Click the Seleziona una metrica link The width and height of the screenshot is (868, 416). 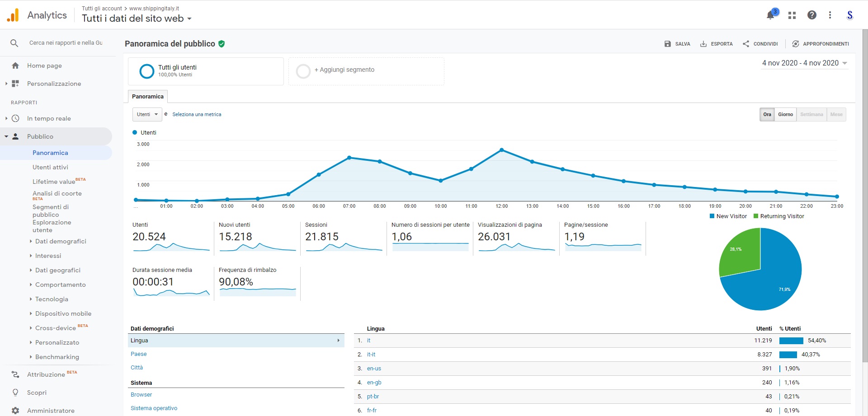pos(197,115)
